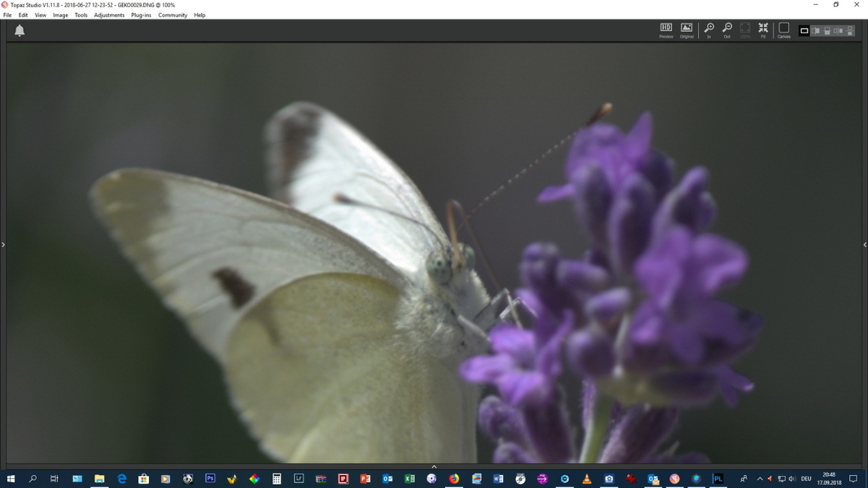Fit the image to the window
Screen dimensions: 868x488
(763, 30)
